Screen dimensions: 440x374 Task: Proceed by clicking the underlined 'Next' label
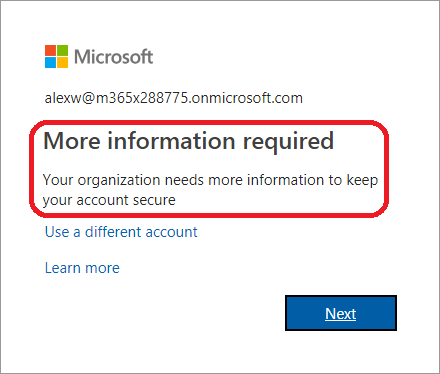point(341,314)
